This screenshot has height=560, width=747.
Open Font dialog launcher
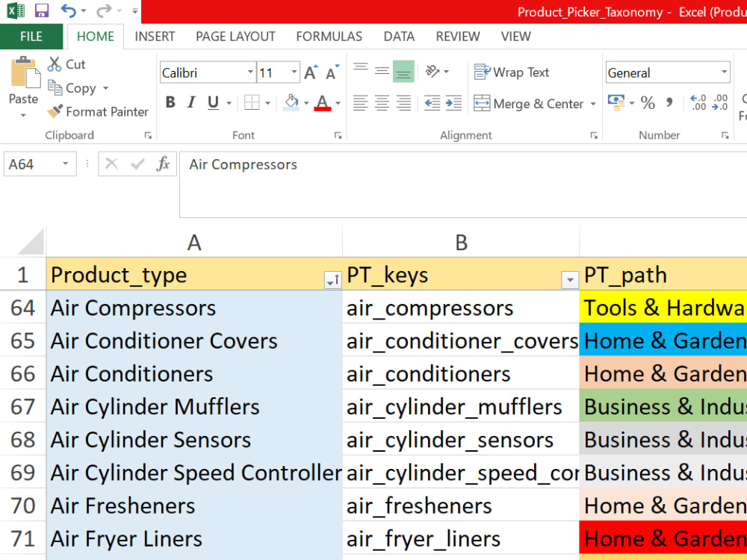coord(338,136)
